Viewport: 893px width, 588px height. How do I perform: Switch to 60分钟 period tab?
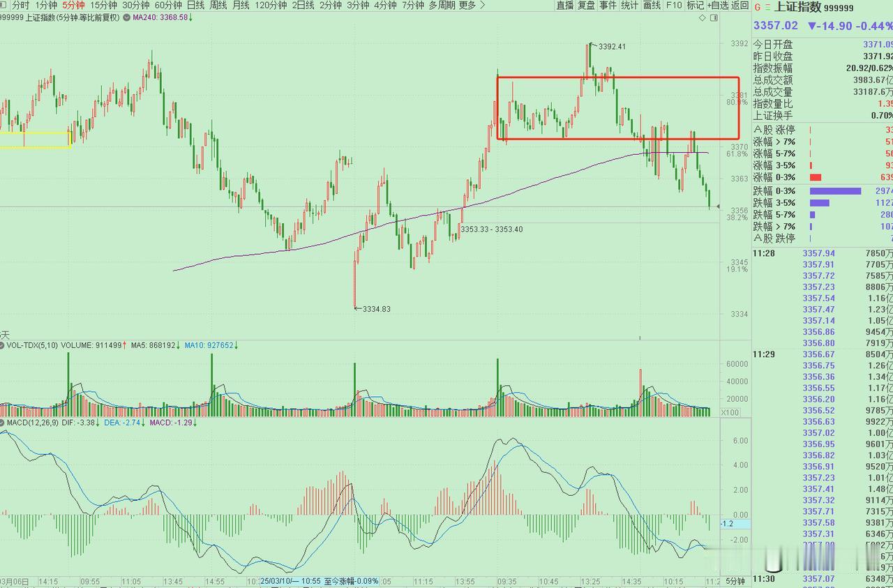point(167,6)
